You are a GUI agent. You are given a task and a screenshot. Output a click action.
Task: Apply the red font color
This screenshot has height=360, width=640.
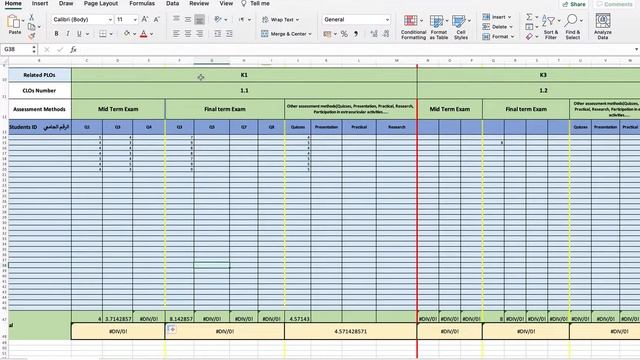click(x=144, y=34)
